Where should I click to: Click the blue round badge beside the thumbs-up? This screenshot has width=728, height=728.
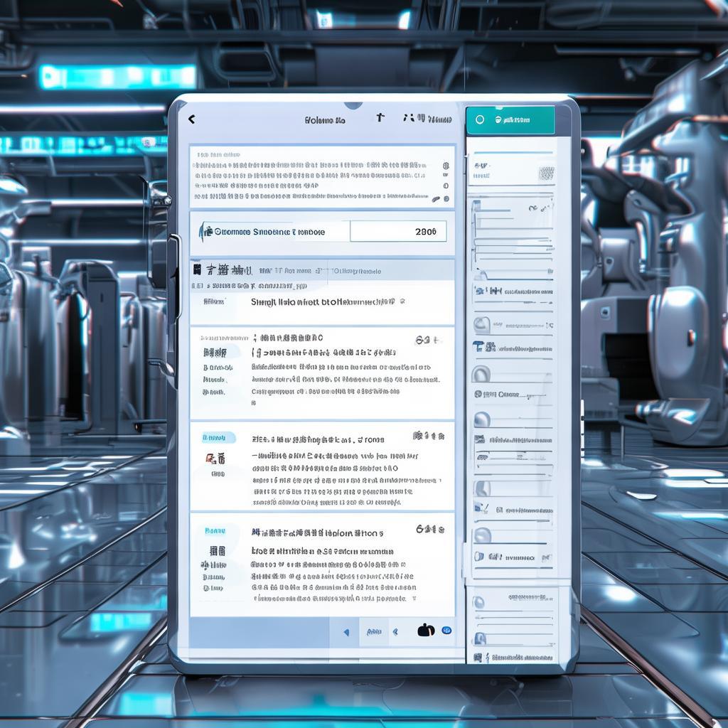[x=446, y=630]
